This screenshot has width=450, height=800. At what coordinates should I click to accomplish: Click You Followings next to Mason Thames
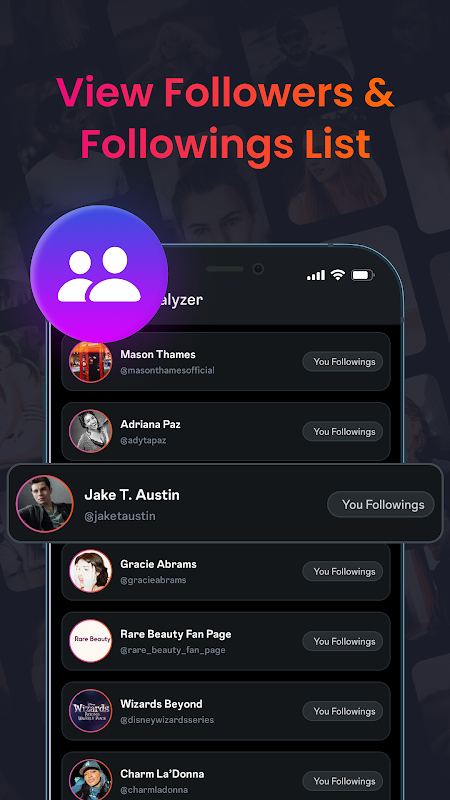(343, 362)
